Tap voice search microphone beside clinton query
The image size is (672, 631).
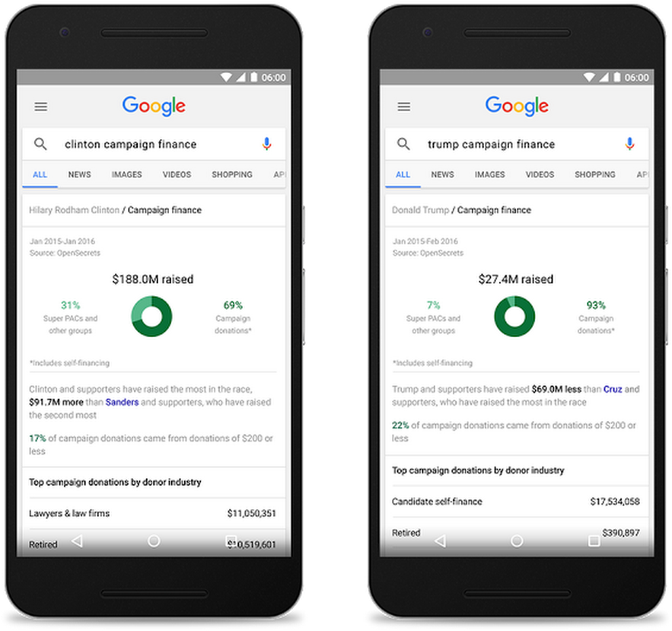[x=266, y=144]
